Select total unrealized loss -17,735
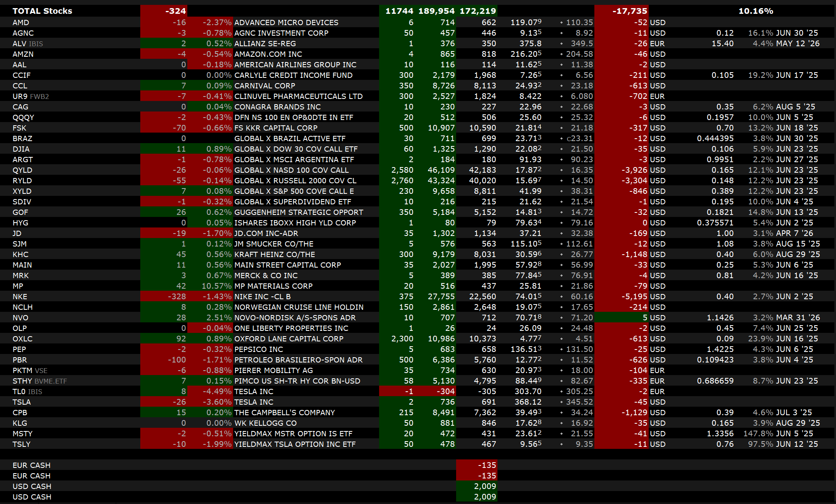 630,11
